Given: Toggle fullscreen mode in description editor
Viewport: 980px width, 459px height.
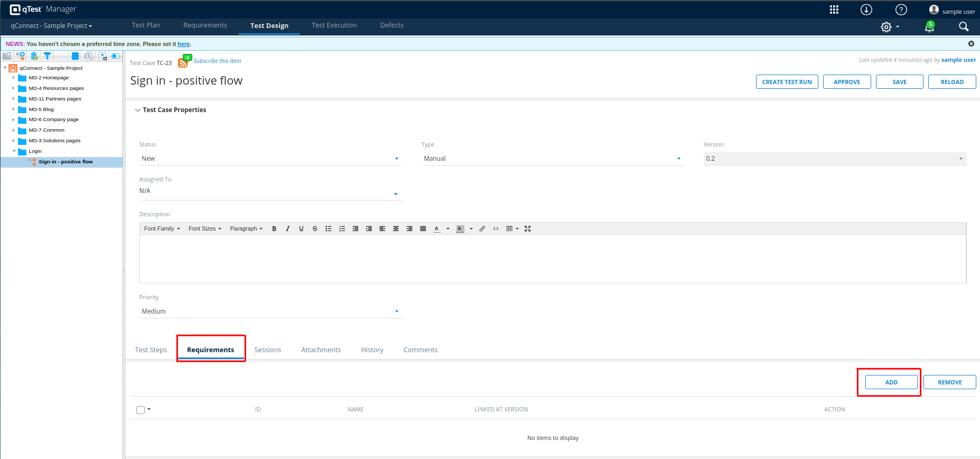Looking at the screenshot, I should [527, 229].
